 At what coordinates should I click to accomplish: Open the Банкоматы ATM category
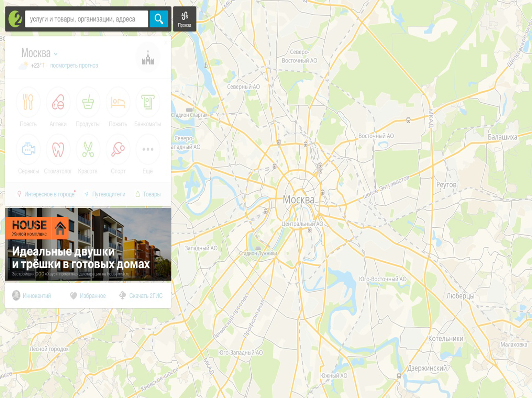point(148,102)
